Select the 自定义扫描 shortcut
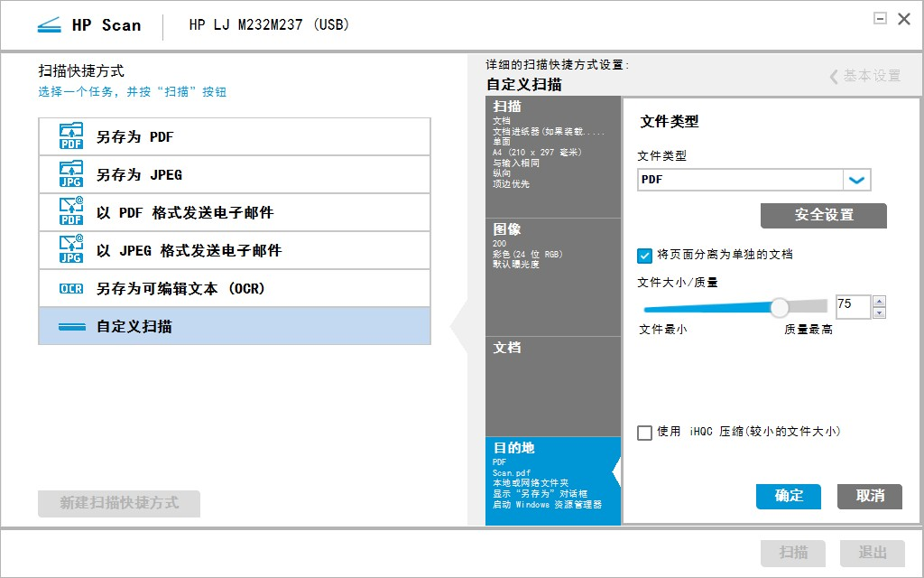 pyautogui.click(x=235, y=325)
